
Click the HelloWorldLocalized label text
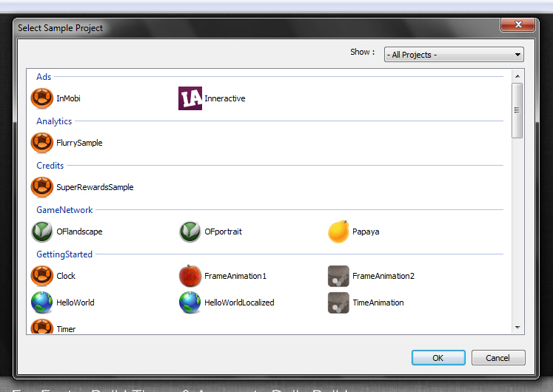pyautogui.click(x=239, y=303)
